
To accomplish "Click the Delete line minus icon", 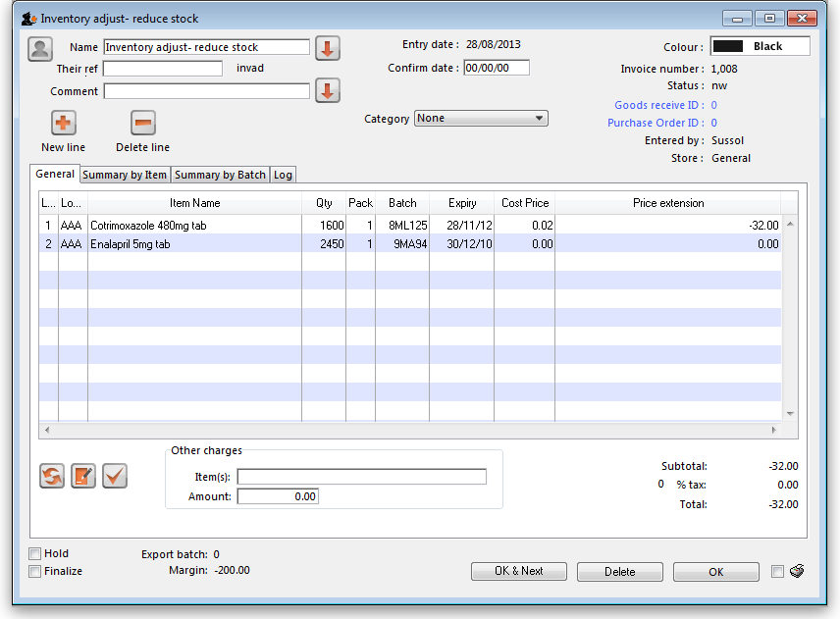I will pos(143,123).
